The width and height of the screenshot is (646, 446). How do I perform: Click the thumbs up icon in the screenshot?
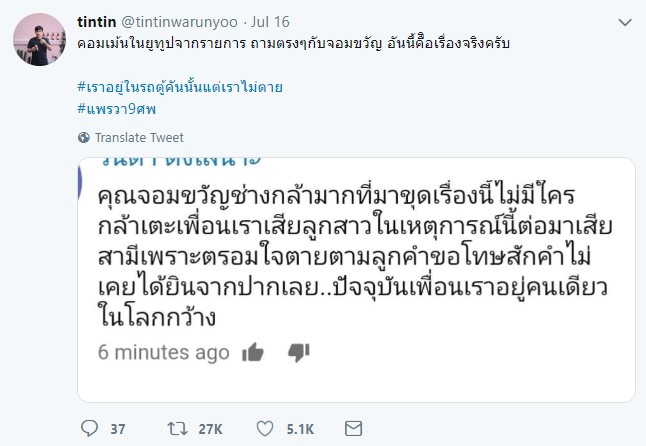click(x=253, y=352)
